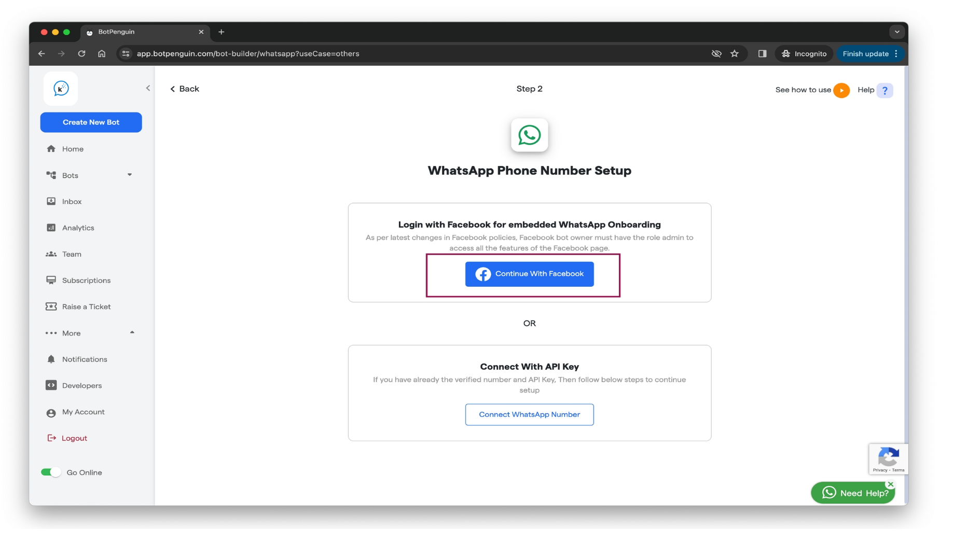Click the Bots flow icon
Image resolution: width=968 pixels, height=560 pixels.
pyautogui.click(x=51, y=175)
